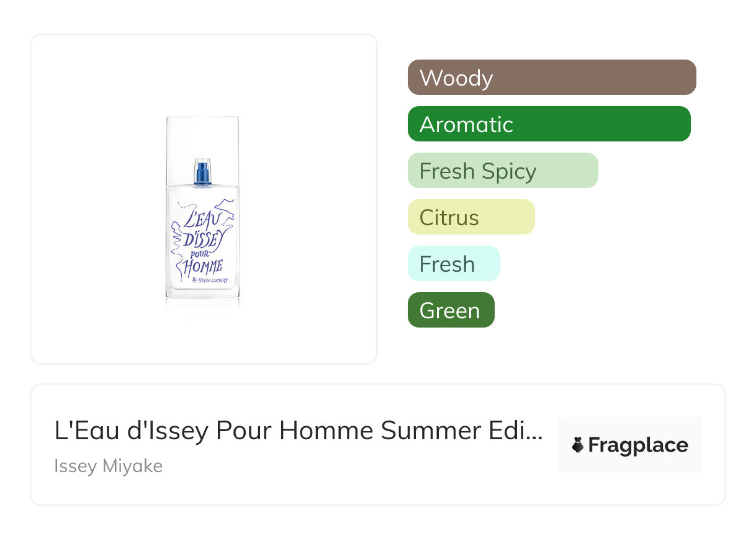The image size is (756, 536).
Task: Select the dark green Aromatic accord bar
Action: [x=549, y=124]
